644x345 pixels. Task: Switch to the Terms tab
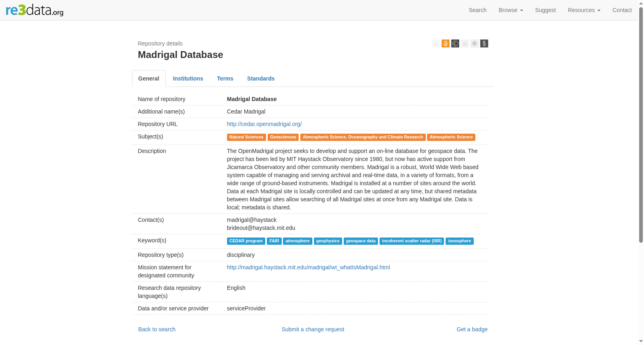point(225,79)
